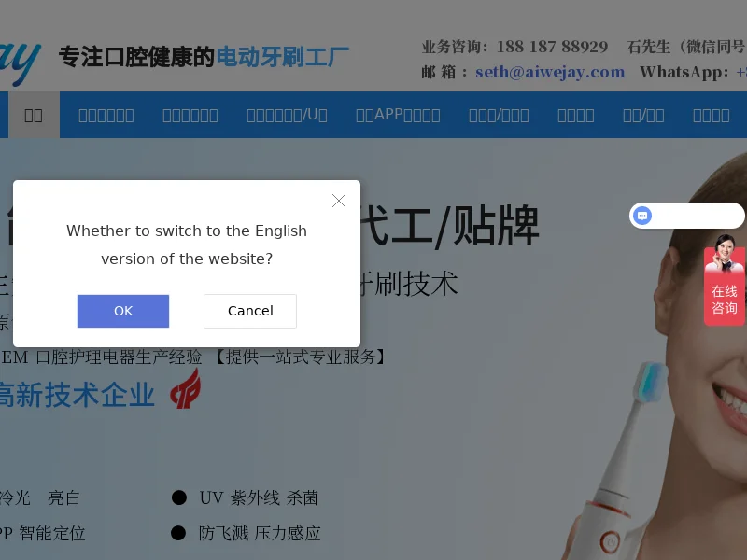747x560 pixels.
Task: Open the nav menu item containing APP
Action: 398,115
